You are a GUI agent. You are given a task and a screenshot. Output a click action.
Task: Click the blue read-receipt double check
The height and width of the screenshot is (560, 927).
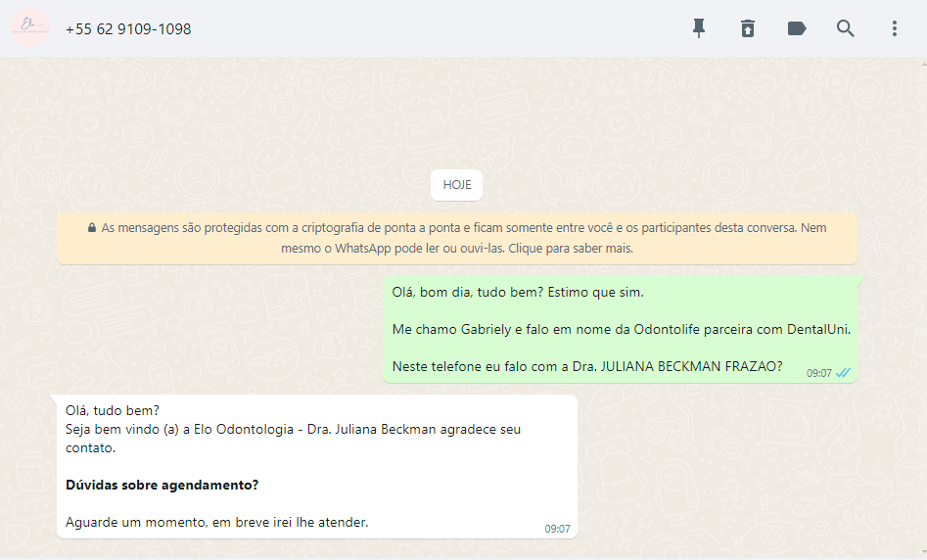point(843,373)
